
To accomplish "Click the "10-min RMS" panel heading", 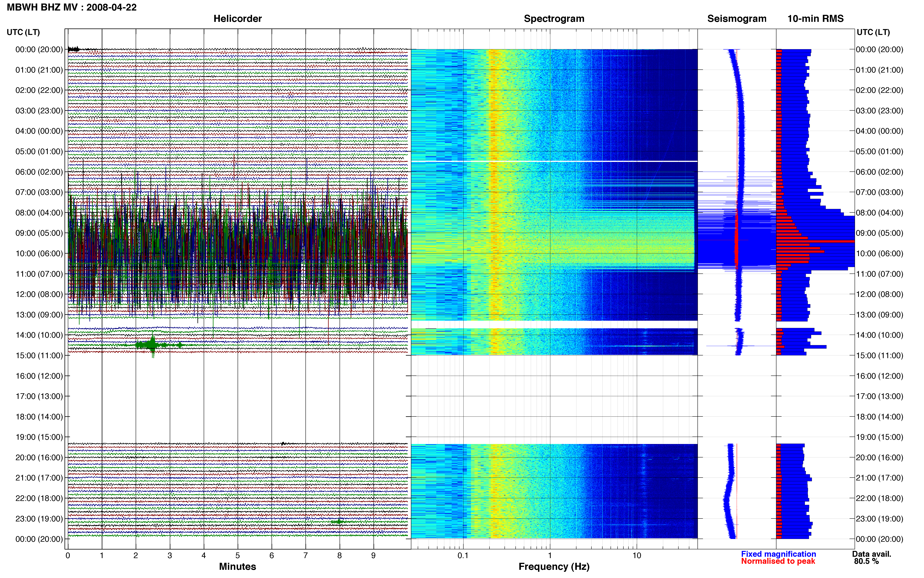I will pyautogui.click(x=816, y=19).
